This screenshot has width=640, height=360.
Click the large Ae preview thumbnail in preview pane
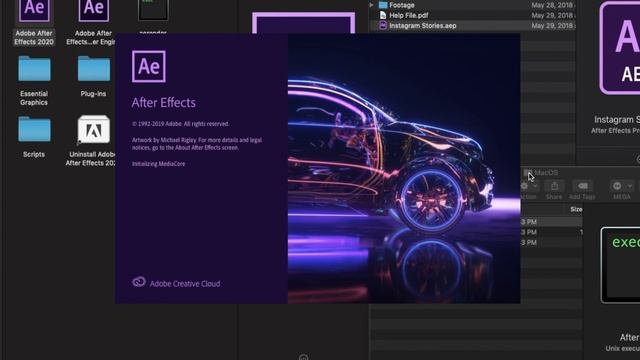click(620, 48)
